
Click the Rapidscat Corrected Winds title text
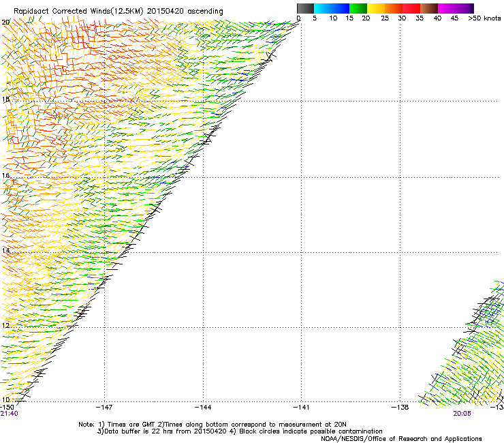119,12
